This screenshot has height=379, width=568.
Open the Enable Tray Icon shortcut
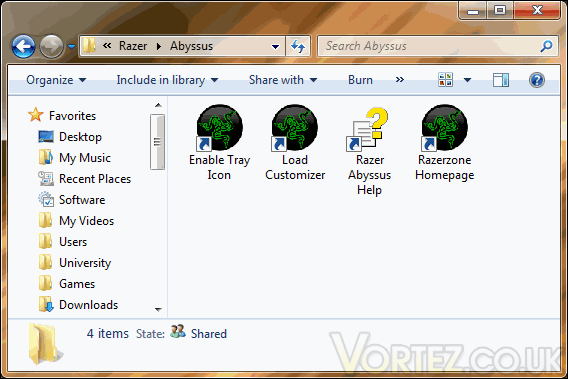219,143
